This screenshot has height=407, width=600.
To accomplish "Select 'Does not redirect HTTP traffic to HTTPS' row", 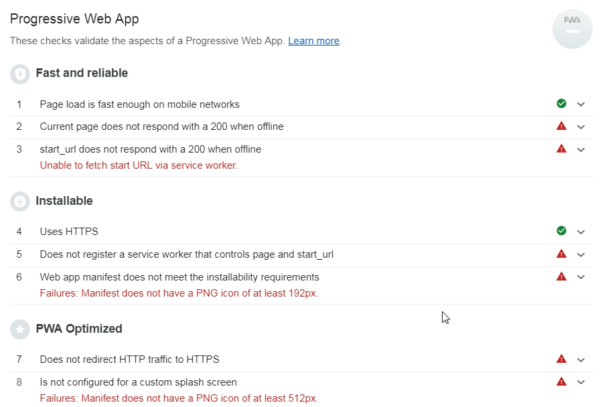I will (x=129, y=359).
